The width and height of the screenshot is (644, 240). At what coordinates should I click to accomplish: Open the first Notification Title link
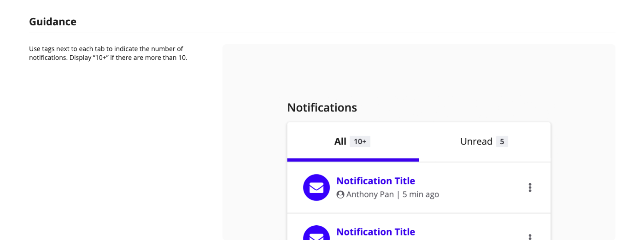point(375,181)
